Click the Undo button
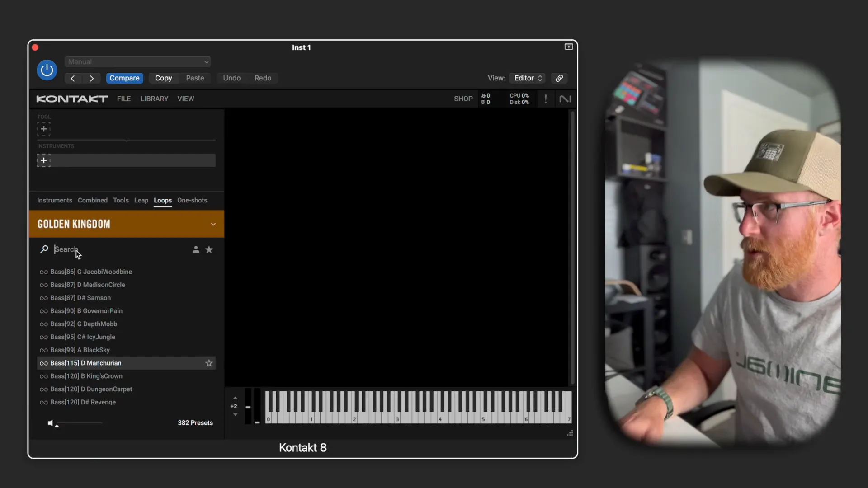This screenshot has height=488, width=868. (231, 78)
